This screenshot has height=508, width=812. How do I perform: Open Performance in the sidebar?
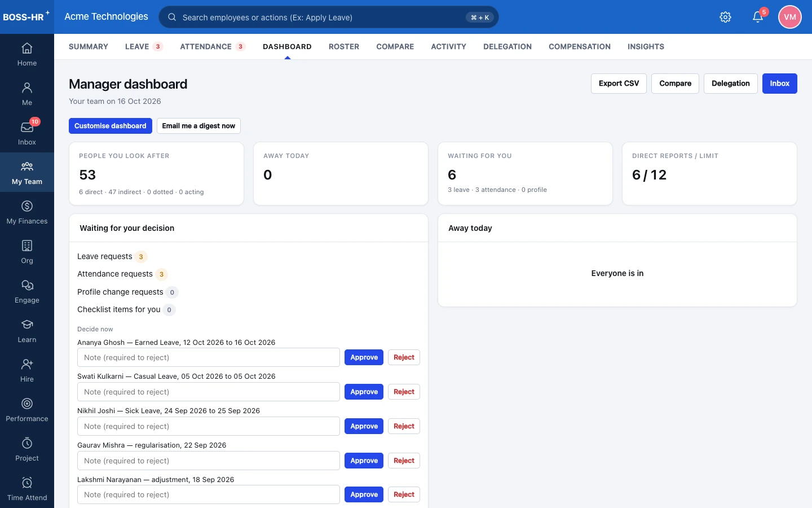point(27,410)
